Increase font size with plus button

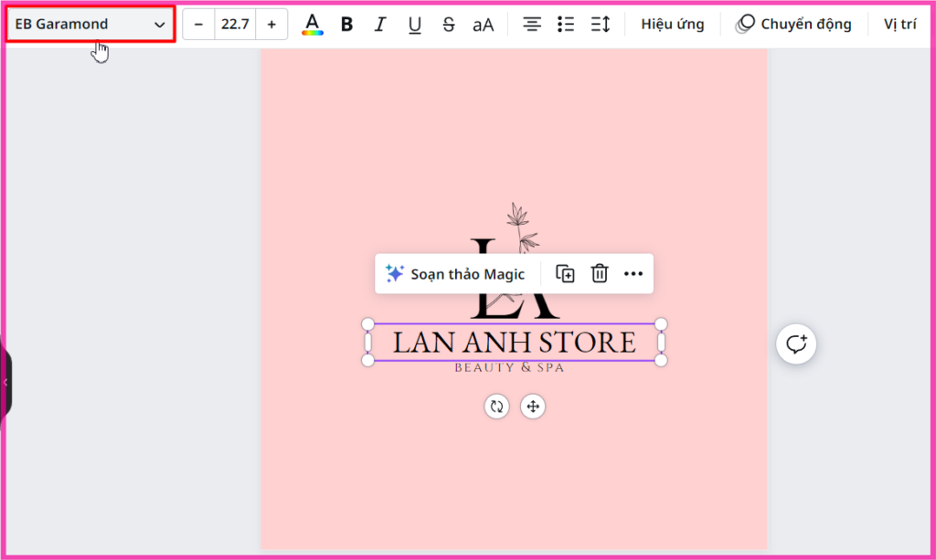(x=271, y=25)
